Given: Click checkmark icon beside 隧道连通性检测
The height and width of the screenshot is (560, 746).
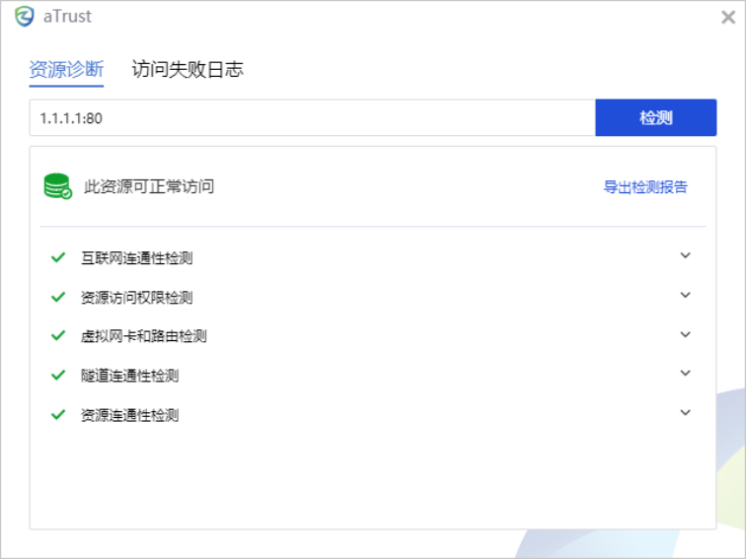Looking at the screenshot, I should pos(58,375).
